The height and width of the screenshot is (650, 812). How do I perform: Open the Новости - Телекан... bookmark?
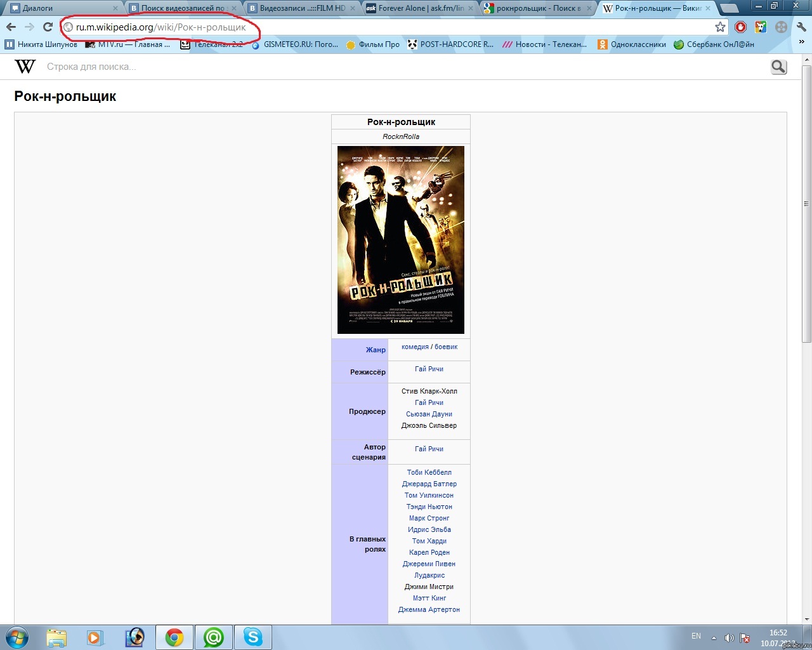(544, 44)
